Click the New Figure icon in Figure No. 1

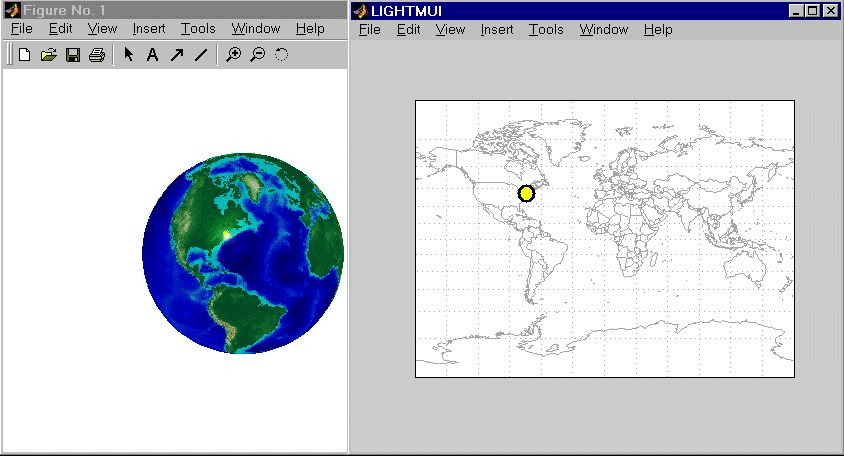[x=24, y=54]
